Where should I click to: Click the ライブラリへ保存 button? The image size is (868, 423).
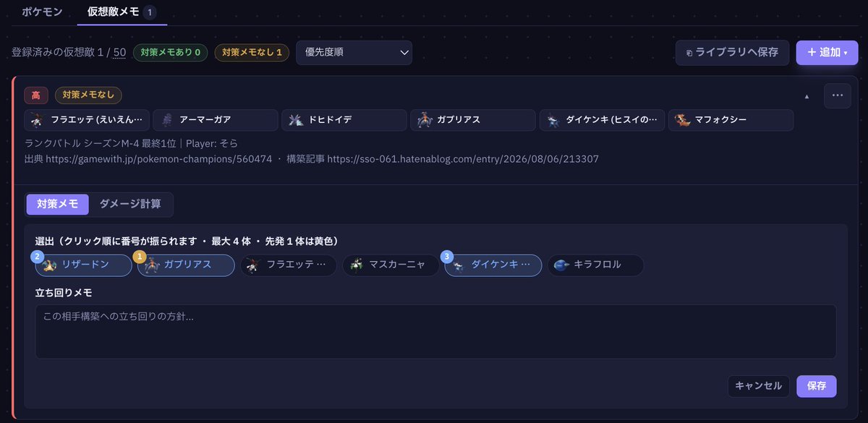coord(733,53)
